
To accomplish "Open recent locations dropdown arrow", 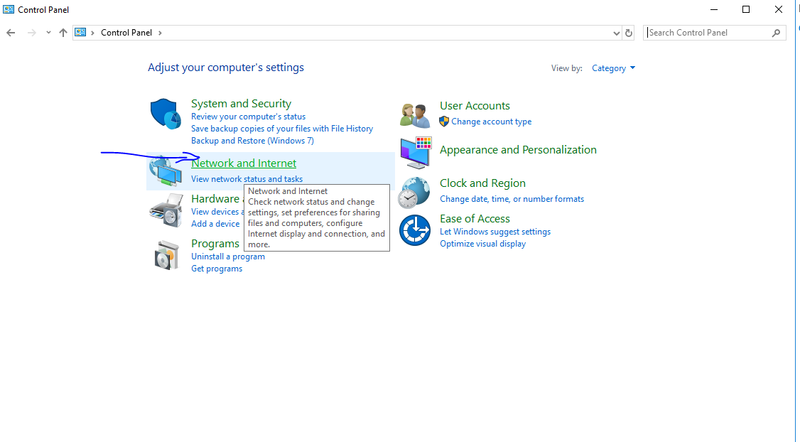I will pyautogui.click(x=48, y=33).
